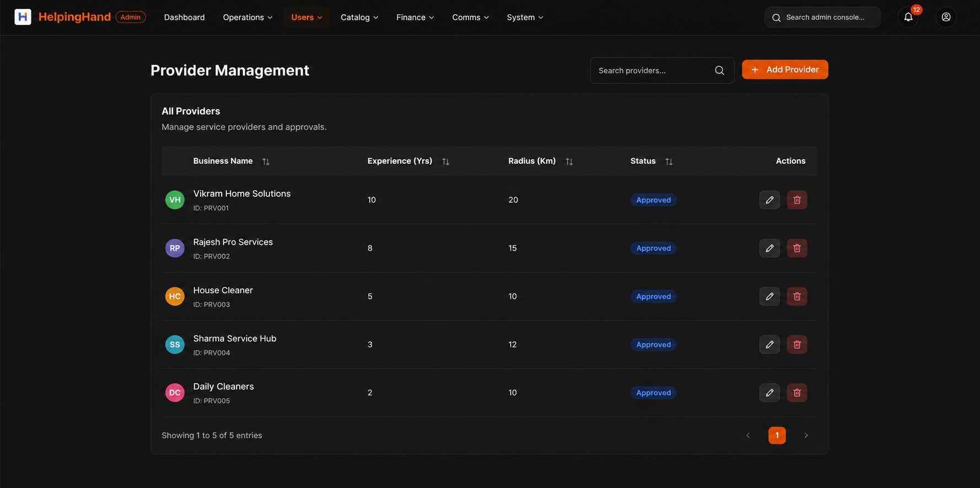Click radius value 12 for Sharma
Screen dimensions: 980x488
click(x=513, y=345)
